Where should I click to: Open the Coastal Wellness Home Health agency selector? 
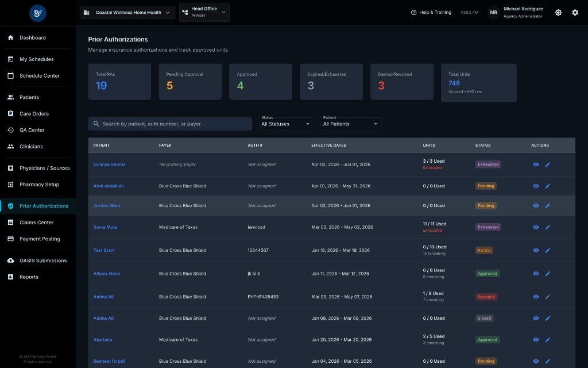click(127, 13)
